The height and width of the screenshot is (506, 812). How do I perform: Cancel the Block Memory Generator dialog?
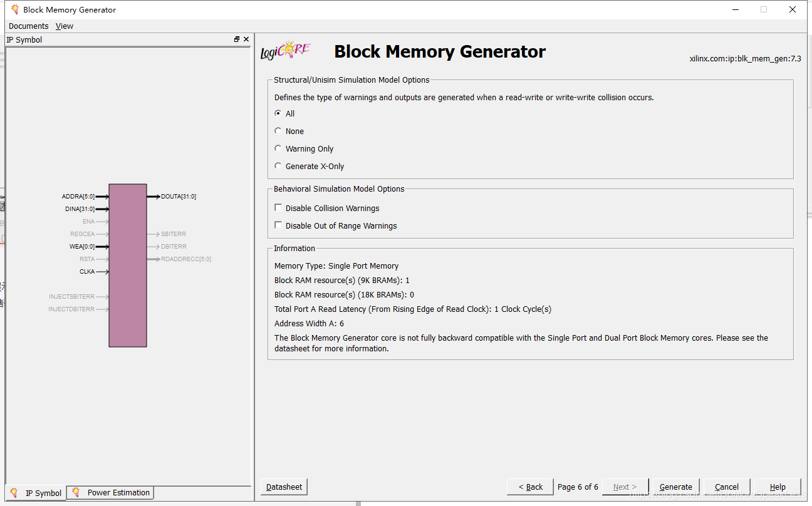[x=727, y=487]
